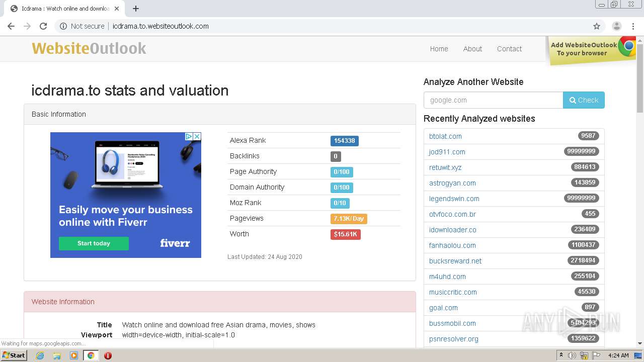Open the Chrome profile avatar

(617, 26)
